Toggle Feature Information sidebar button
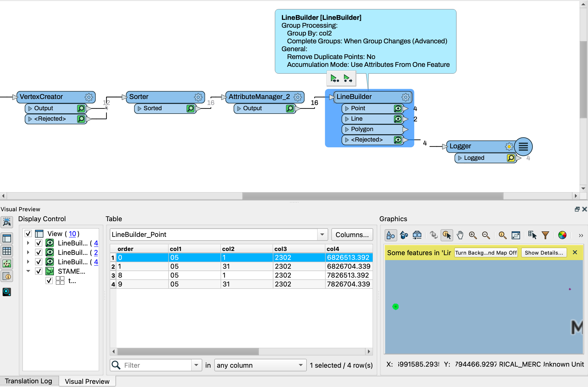The height and width of the screenshot is (387, 588). point(7,276)
